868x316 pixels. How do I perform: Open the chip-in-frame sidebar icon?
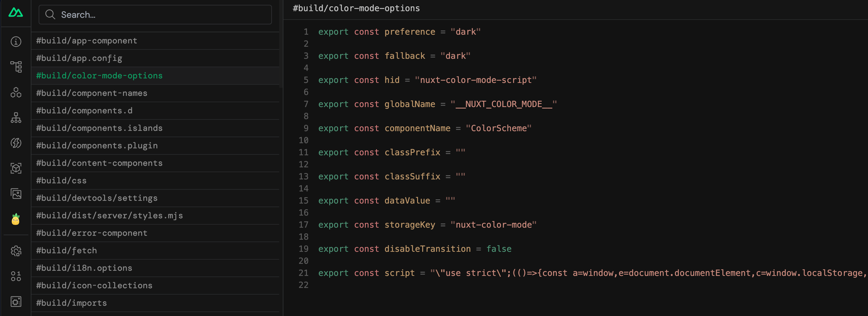[16, 302]
